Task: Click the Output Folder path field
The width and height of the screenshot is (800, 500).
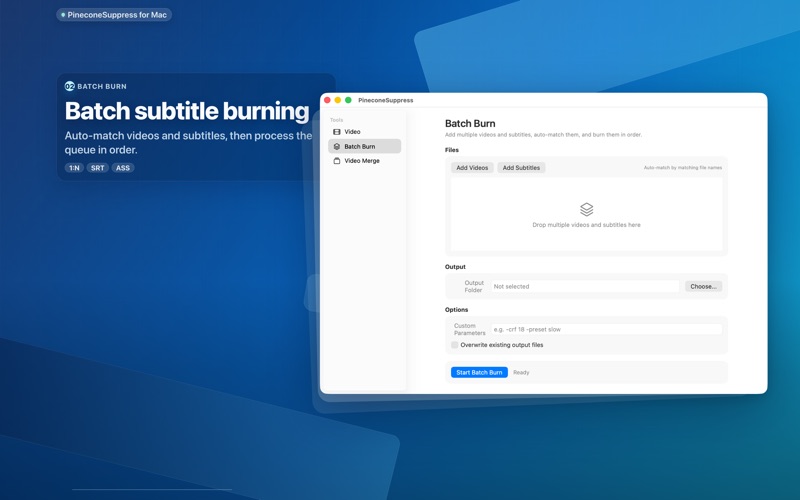Action: [585, 287]
